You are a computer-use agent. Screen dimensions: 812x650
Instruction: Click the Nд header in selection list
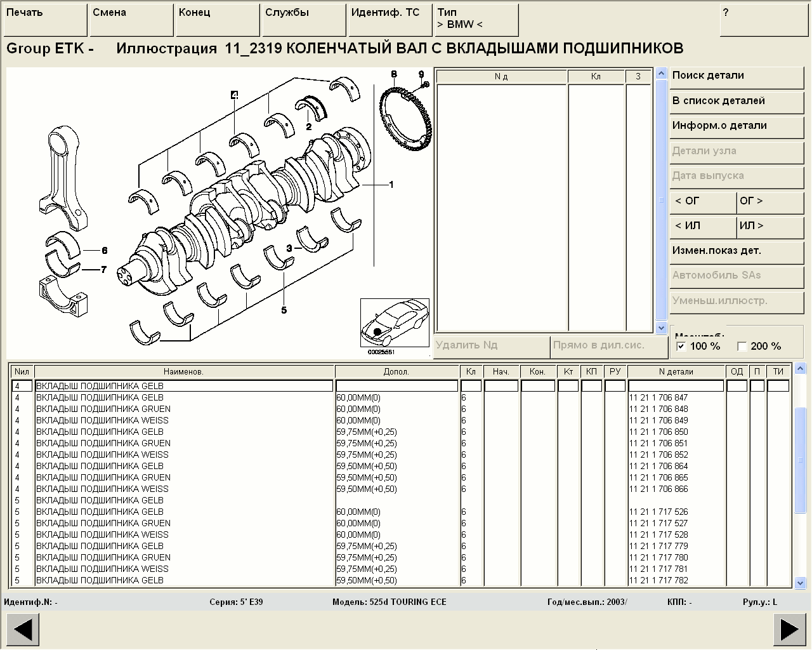(x=501, y=76)
